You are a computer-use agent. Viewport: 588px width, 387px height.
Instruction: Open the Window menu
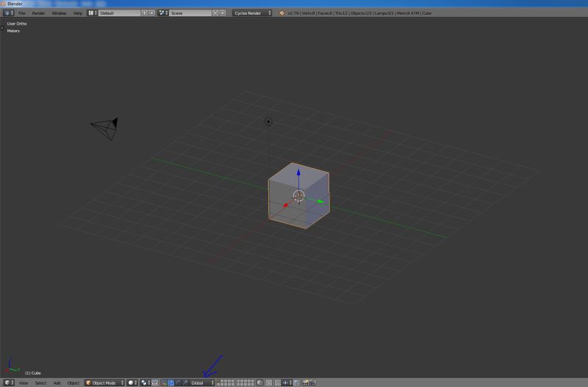tap(59, 13)
